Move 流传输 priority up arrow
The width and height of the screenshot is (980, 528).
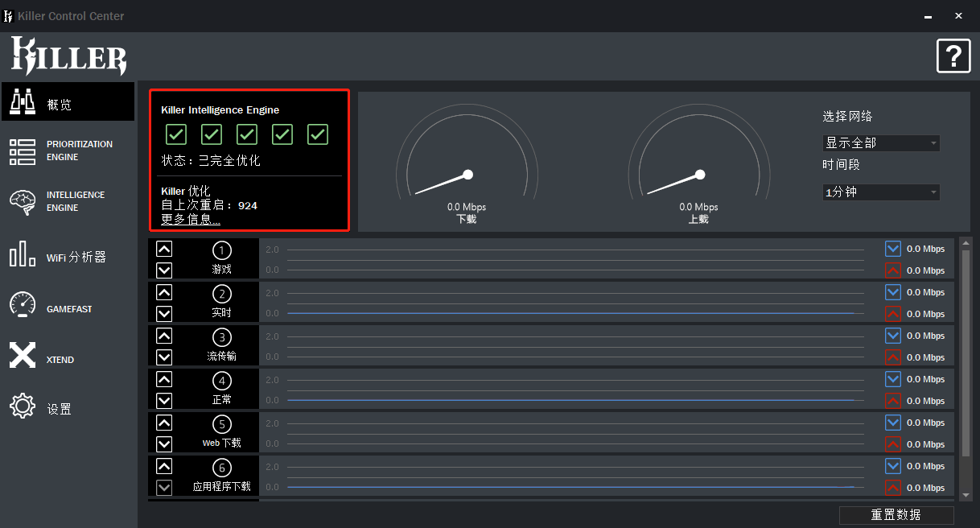click(x=164, y=336)
